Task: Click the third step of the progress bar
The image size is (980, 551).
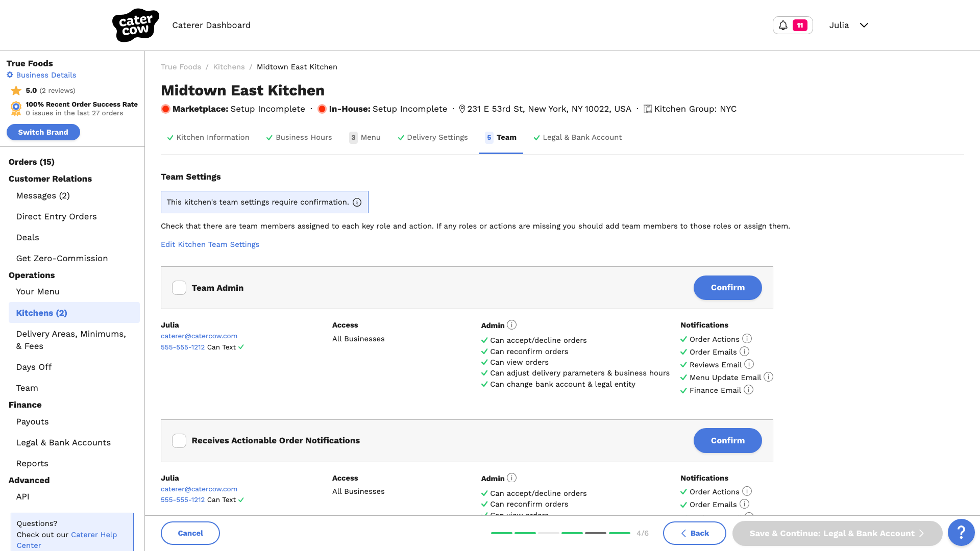Action: pyautogui.click(x=549, y=533)
